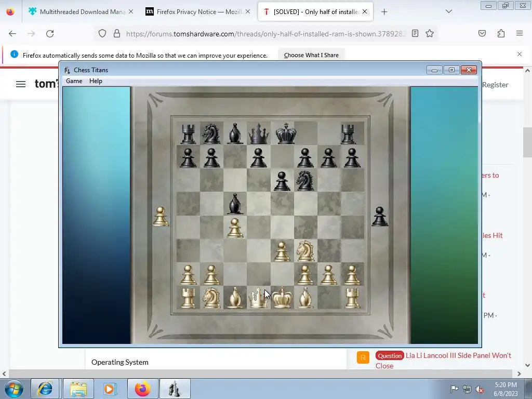
Task: Click the taskbar clock showing 5:20 PM
Action: (506, 389)
